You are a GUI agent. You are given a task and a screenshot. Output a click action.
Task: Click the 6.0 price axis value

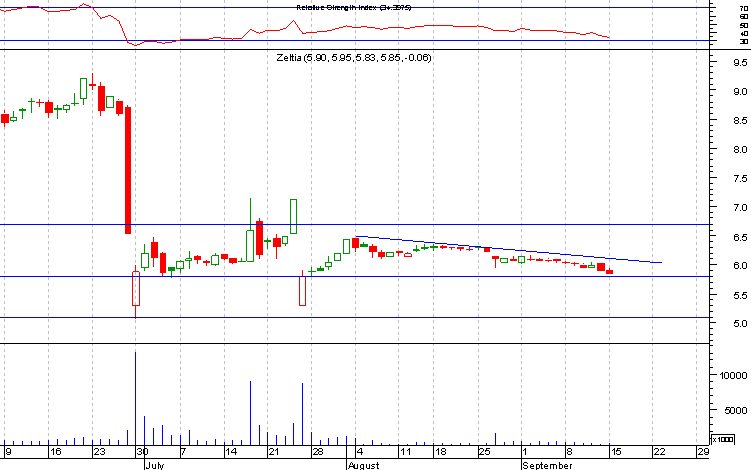pos(740,265)
